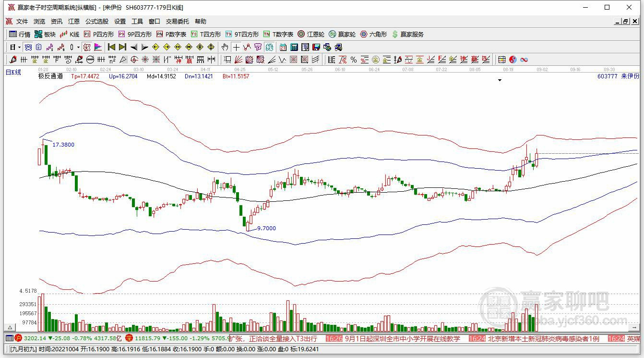Click the Shenzhen index 11815.79 status
The image size is (644, 358).
click(178, 339)
